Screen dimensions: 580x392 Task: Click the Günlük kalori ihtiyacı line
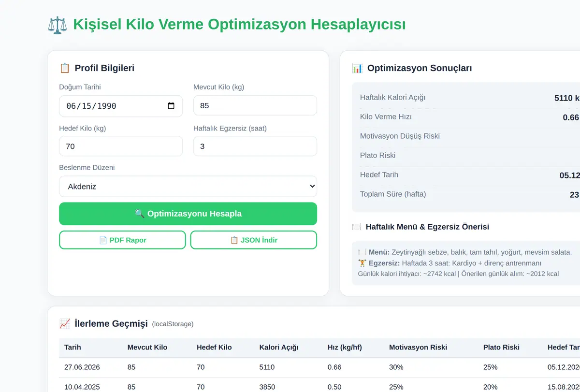click(458, 274)
